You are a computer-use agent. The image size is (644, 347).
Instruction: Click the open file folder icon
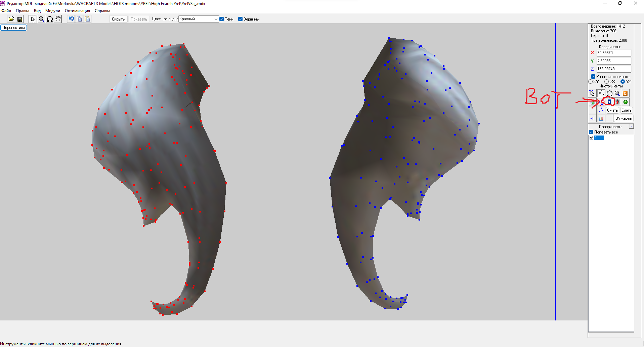pyautogui.click(x=11, y=19)
